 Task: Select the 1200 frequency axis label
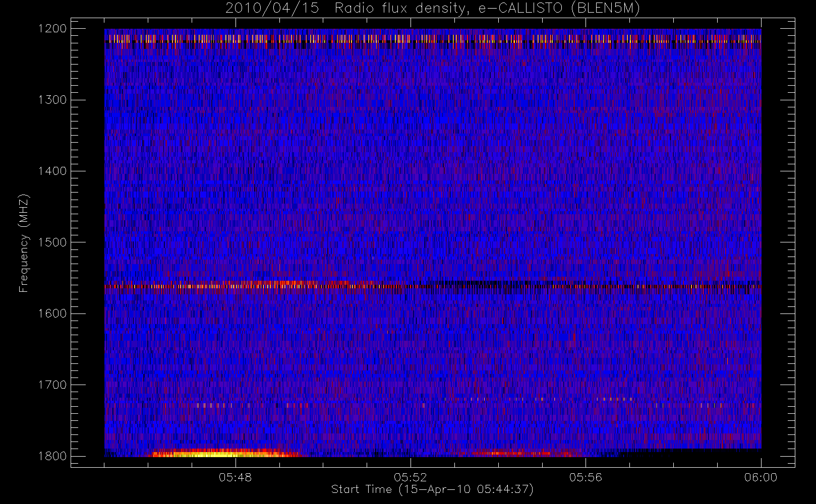[52, 29]
